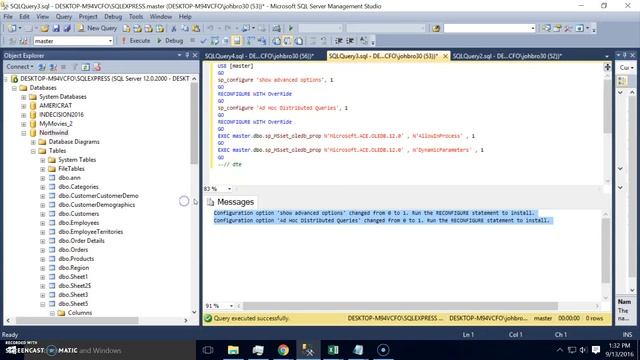640x360 pixels.
Task: Click the Paste clipboard icon
Action: (x=196, y=28)
